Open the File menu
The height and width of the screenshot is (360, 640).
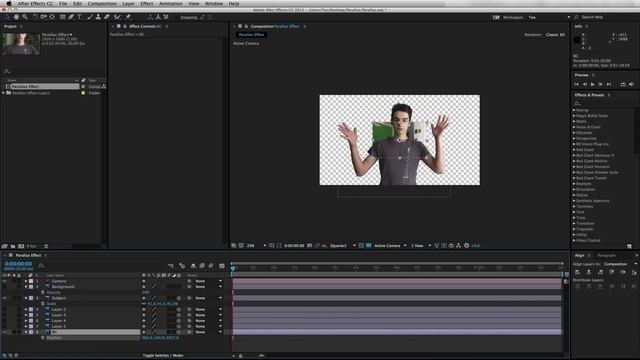coord(63,4)
